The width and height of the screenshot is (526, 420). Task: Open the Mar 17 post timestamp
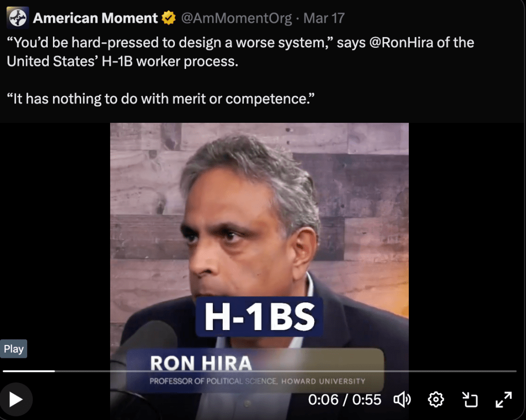(324, 18)
